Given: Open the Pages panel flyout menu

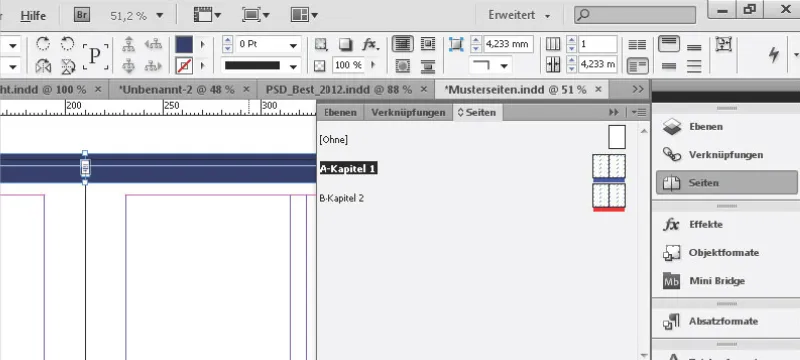Looking at the screenshot, I should click(639, 112).
